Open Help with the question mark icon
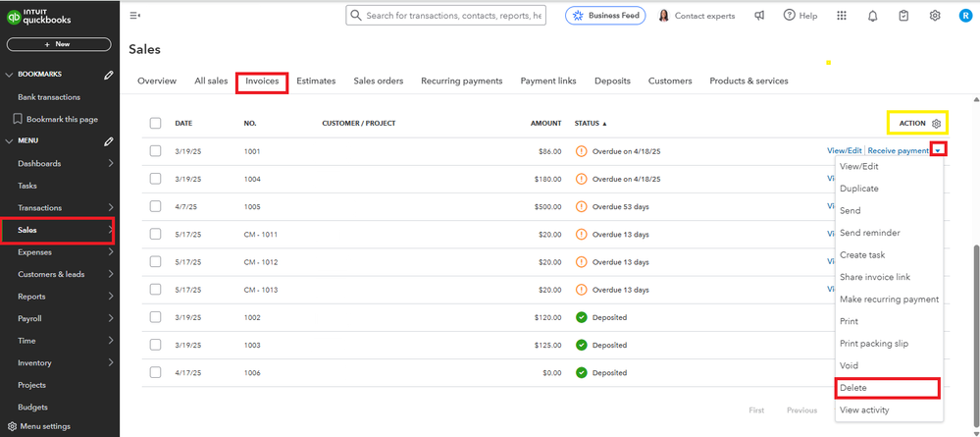This screenshot has height=437, width=980. point(790,16)
